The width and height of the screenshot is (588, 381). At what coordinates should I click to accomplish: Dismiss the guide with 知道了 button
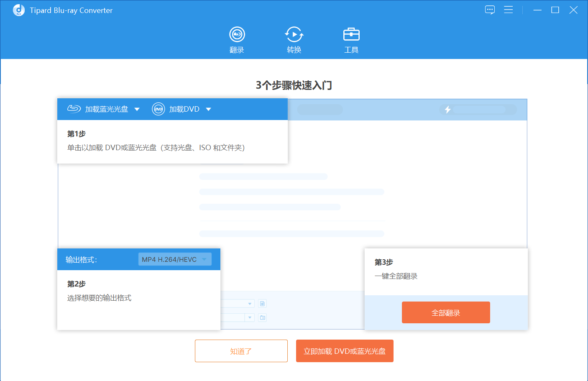[241, 351]
